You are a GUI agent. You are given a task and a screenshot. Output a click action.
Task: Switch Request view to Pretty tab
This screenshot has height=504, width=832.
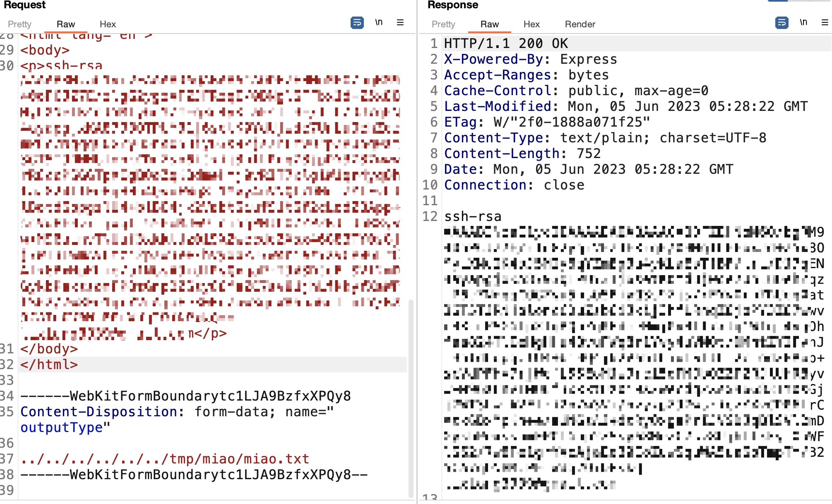[x=19, y=24]
